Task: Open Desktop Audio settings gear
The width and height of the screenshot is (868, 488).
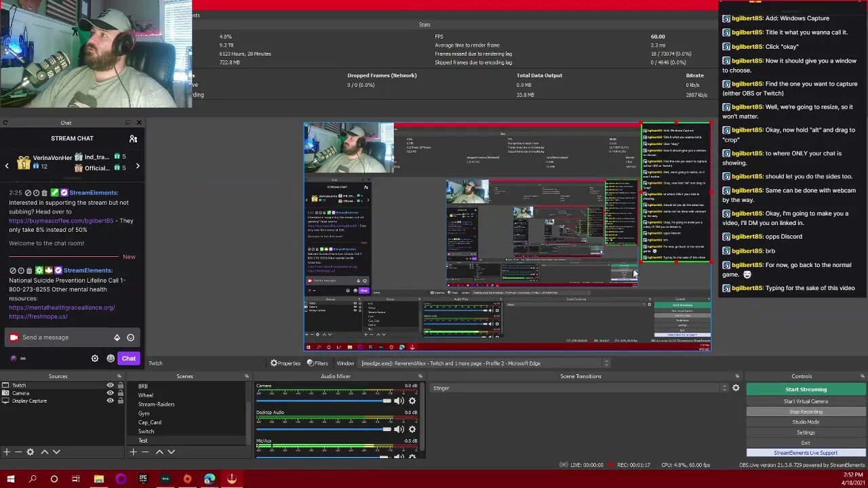Action: [412, 428]
